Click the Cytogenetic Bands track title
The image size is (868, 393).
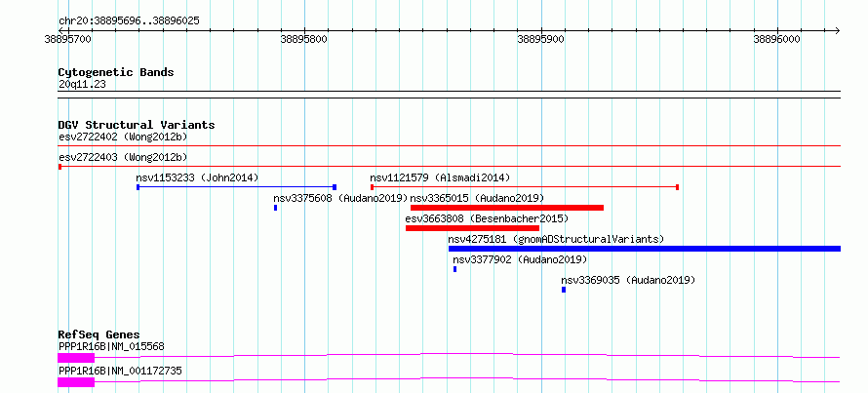click(116, 72)
